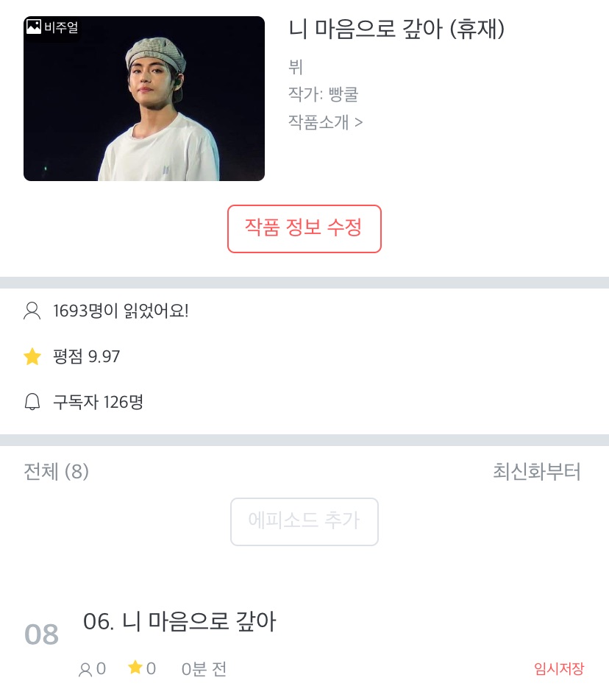Change sort order via 최신화부터

pos(537,472)
